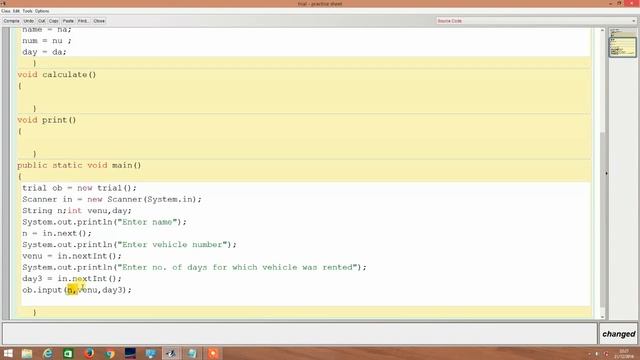Click the line 'Scanner in = new Scanner(System.in);'
This screenshot has width=640, height=360.
[x=112, y=200]
